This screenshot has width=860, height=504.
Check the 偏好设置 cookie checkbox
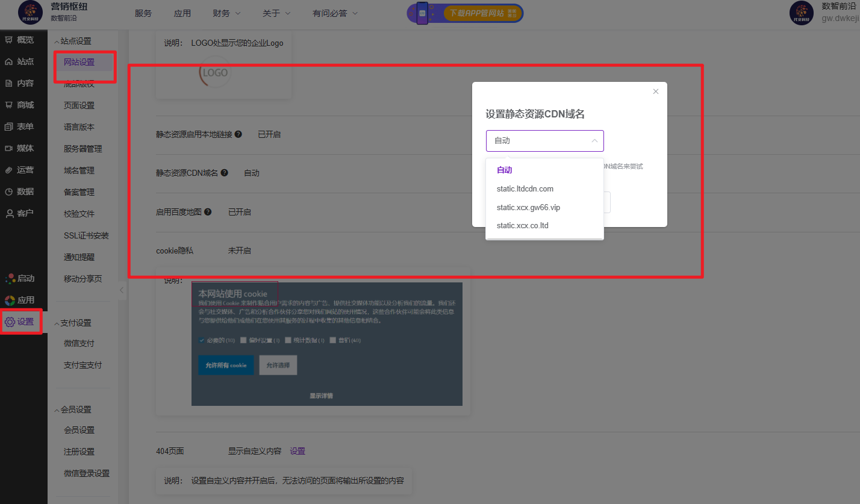243,340
